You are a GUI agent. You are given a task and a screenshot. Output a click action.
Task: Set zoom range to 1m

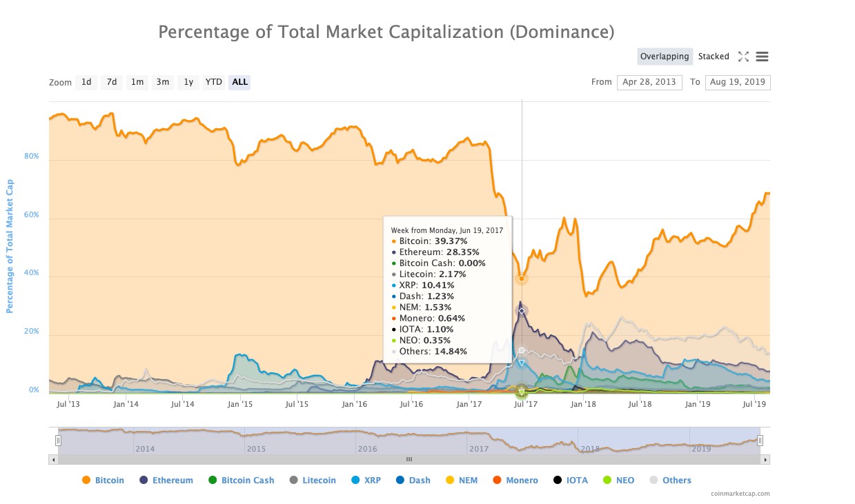click(x=137, y=82)
